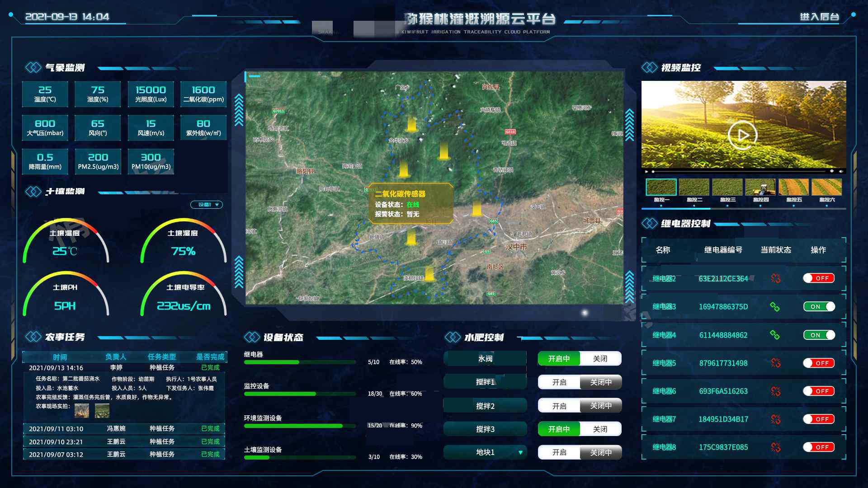Click the volume icon in the video player

tap(841, 172)
